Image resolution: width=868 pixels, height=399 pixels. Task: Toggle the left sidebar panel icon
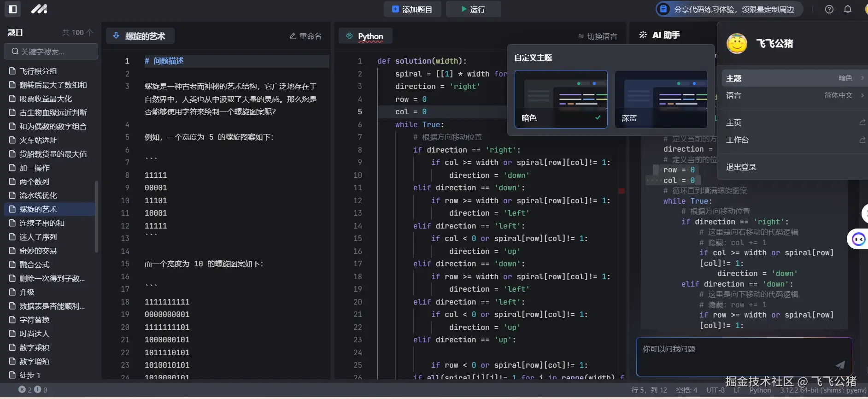[12, 9]
